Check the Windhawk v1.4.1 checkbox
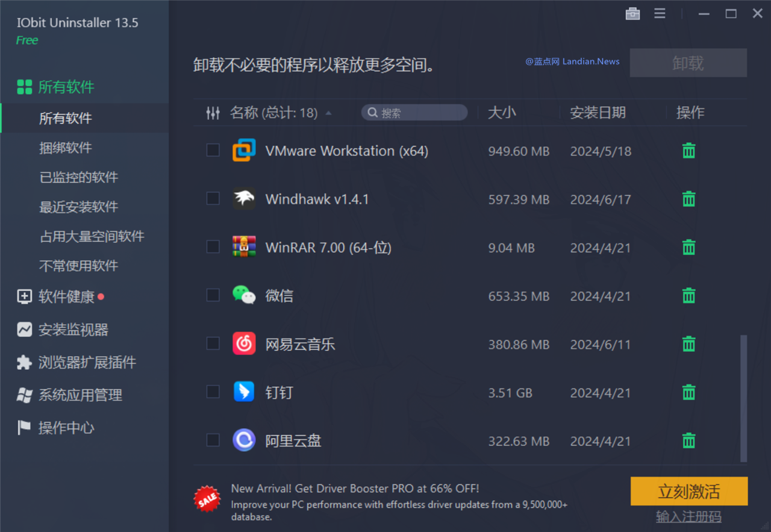 213,198
